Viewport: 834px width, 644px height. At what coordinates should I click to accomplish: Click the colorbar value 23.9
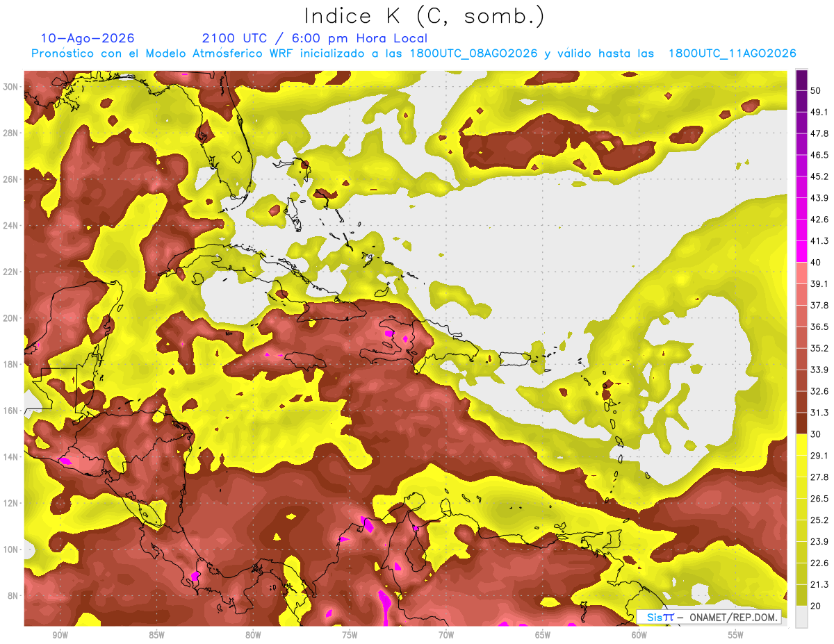tap(819, 542)
